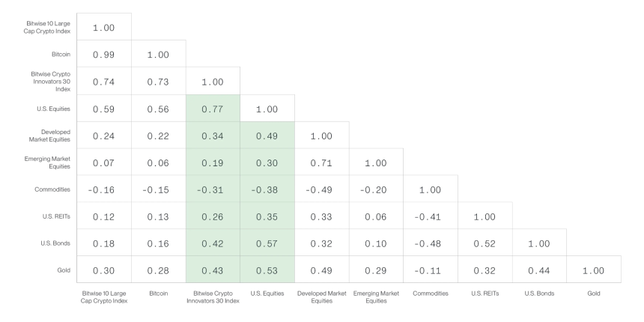Image resolution: width=644 pixels, height=322 pixels.
Task: Click the Commodities column label at bottom
Action: tap(431, 294)
